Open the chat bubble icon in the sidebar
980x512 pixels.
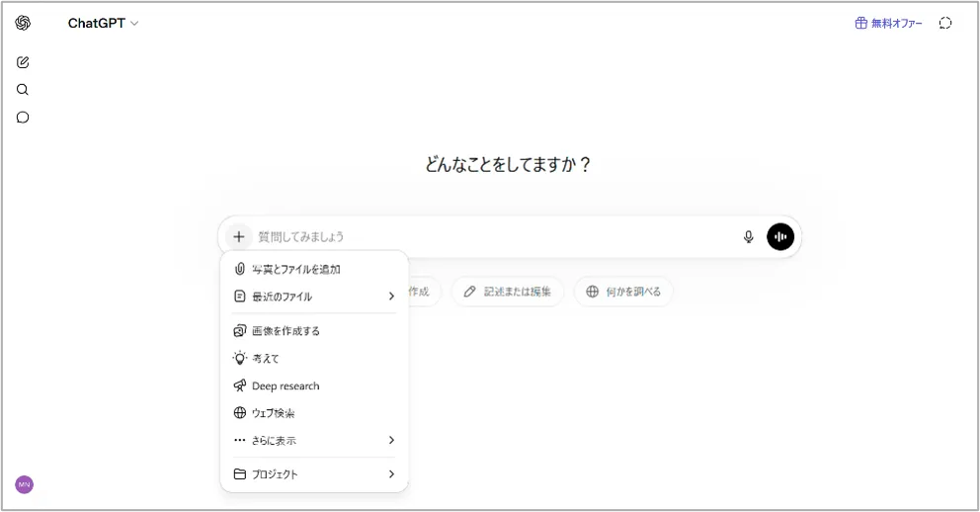coord(23,118)
